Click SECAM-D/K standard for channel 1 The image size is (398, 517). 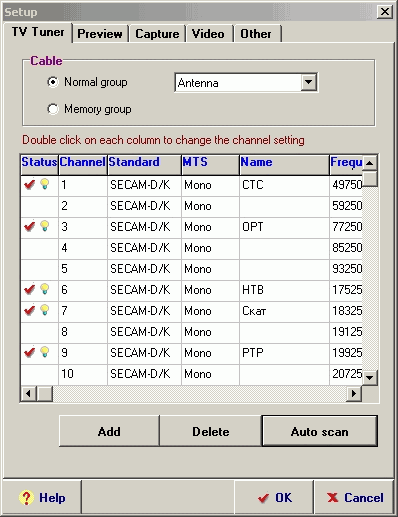point(144,185)
